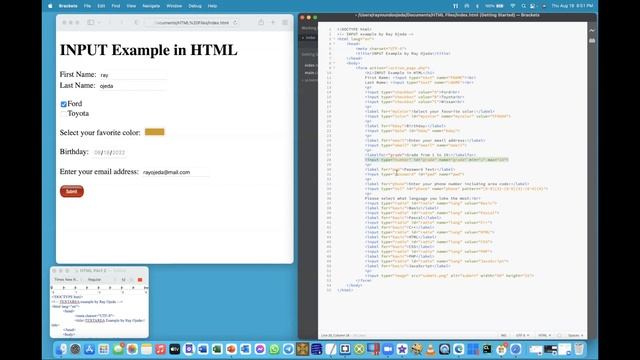Uncheck the Ford checkbox
This screenshot has width=640, height=360.
pos(64,104)
